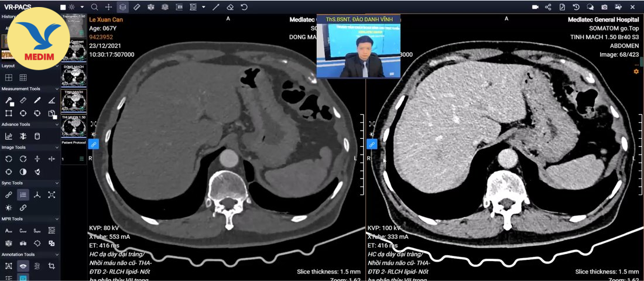Click the video camera record icon
This screenshot has width=644, height=281.
(x=535, y=7)
